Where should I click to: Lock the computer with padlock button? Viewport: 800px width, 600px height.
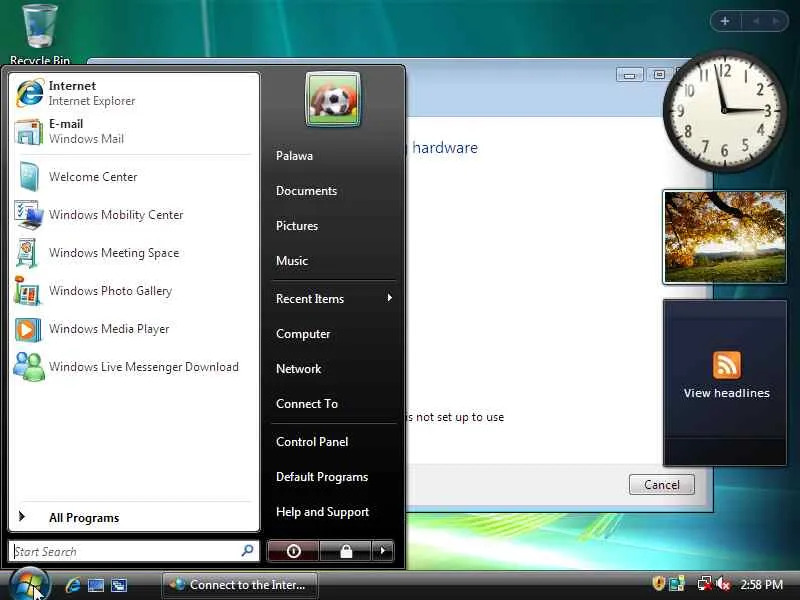346,551
